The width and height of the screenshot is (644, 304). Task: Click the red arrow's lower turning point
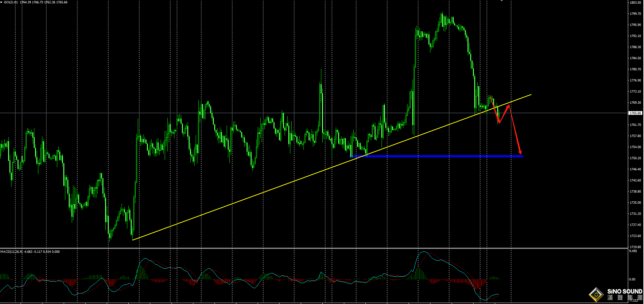[499, 122]
